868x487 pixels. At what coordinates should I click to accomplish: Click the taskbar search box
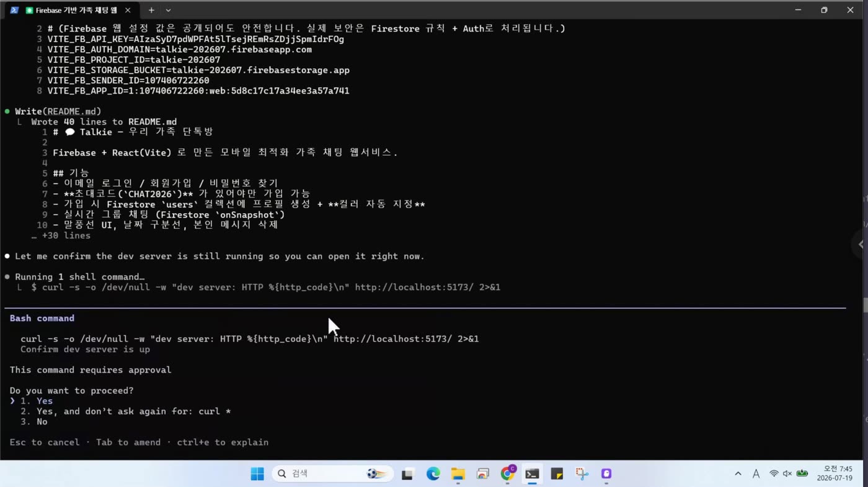[x=333, y=474]
